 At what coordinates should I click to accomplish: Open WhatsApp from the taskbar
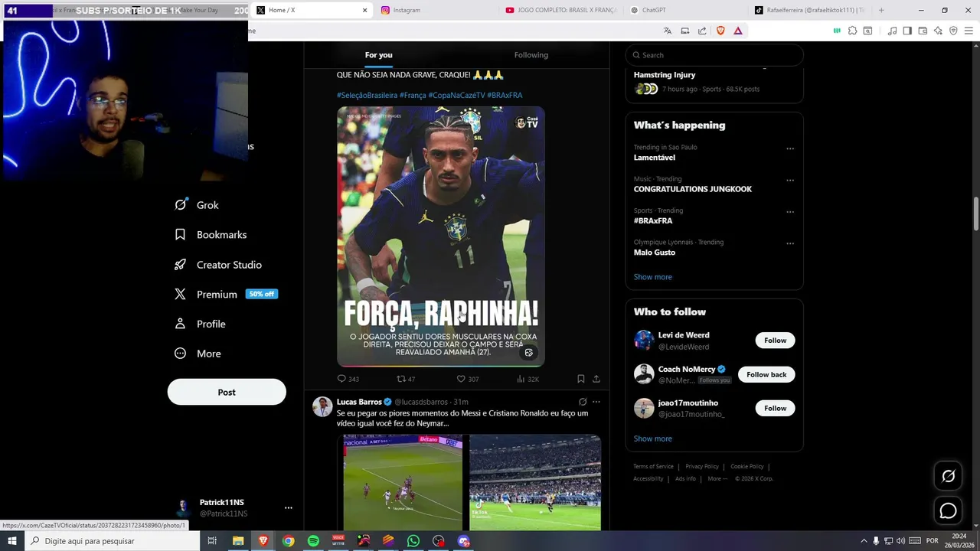[413, 541]
